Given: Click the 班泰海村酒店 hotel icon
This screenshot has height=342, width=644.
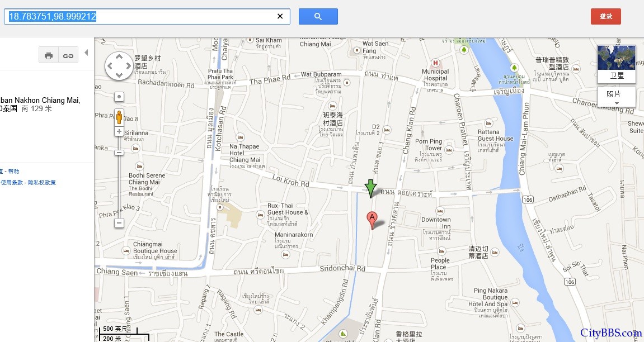Looking at the screenshot, I should 332,106.
